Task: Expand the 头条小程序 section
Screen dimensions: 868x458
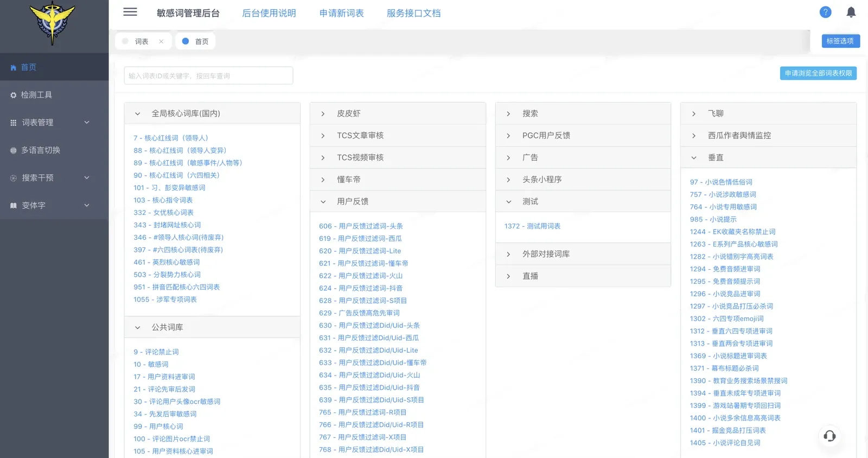Action: pyautogui.click(x=583, y=180)
